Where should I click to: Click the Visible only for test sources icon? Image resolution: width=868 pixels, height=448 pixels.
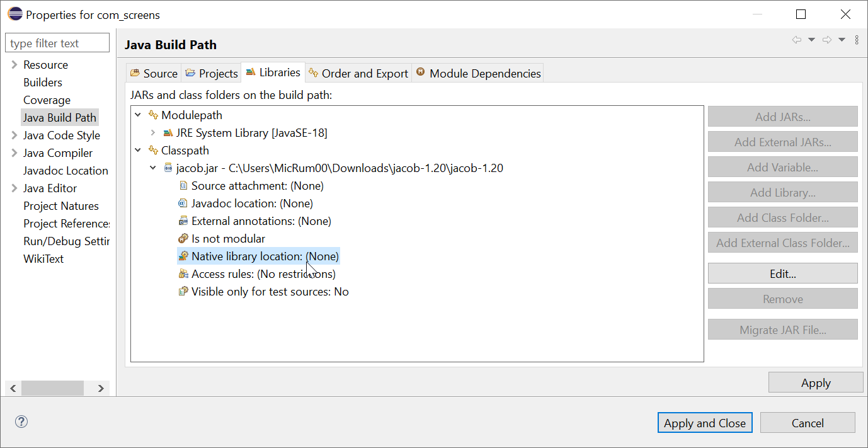pyautogui.click(x=183, y=291)
